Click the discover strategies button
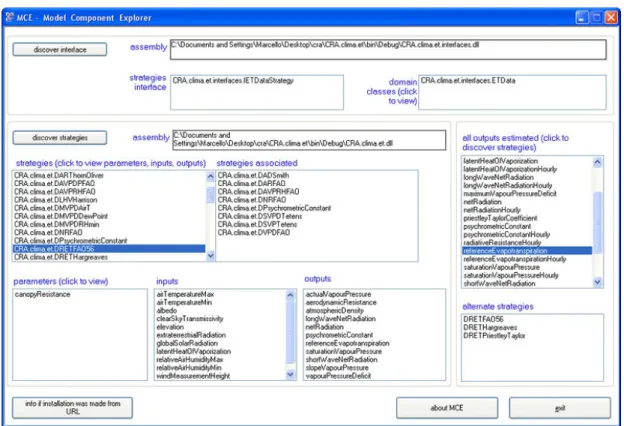This screenshot has width=624, height=426. 60,138
